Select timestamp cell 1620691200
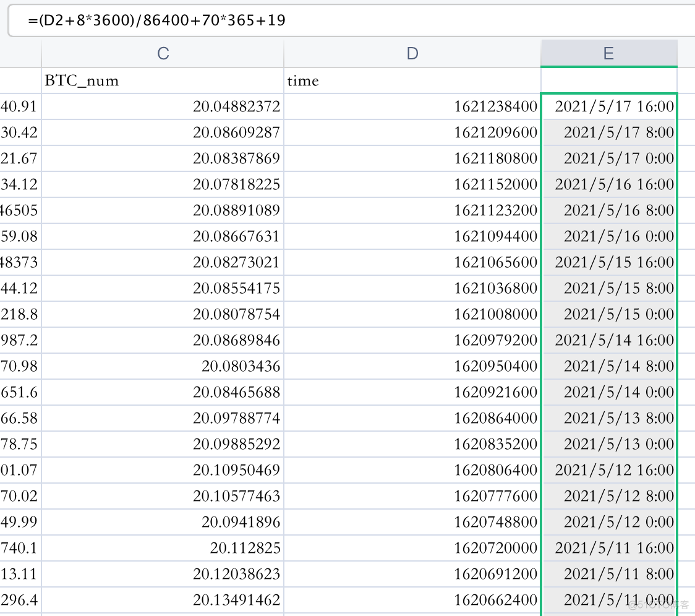 [x=412, y=574]
